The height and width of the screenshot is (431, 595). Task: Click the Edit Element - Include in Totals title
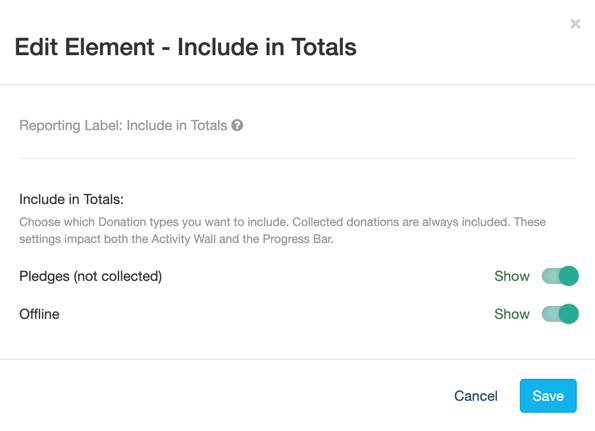point(186,47)
